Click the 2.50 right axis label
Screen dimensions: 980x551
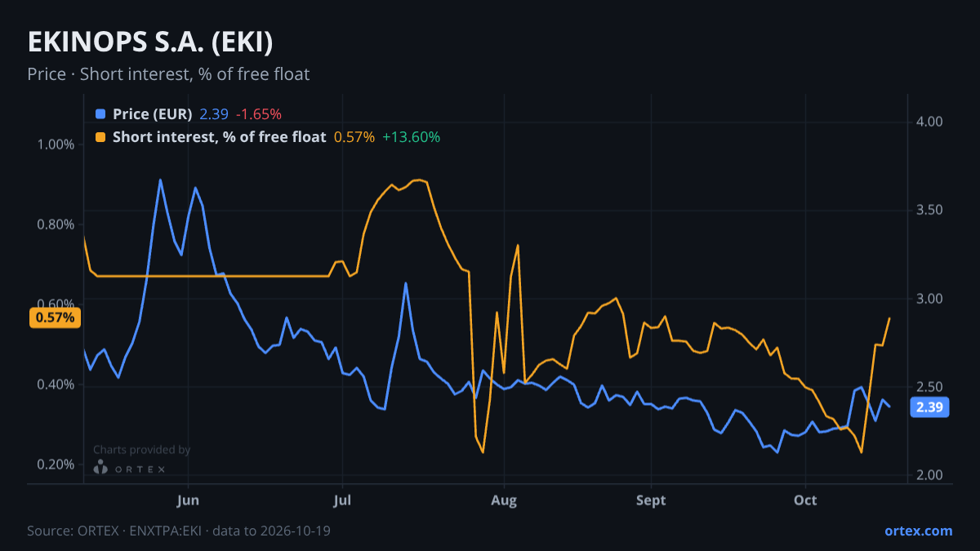point(930,387)
